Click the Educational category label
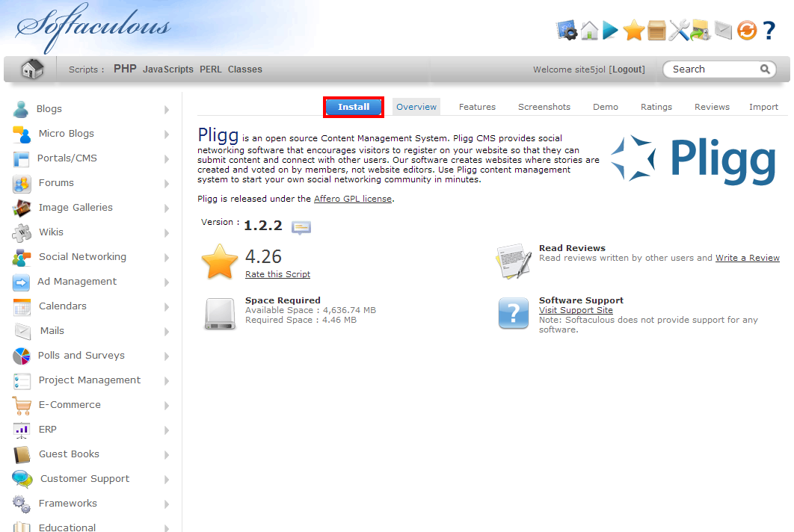The image size is (794, 532). pos(67,527)
